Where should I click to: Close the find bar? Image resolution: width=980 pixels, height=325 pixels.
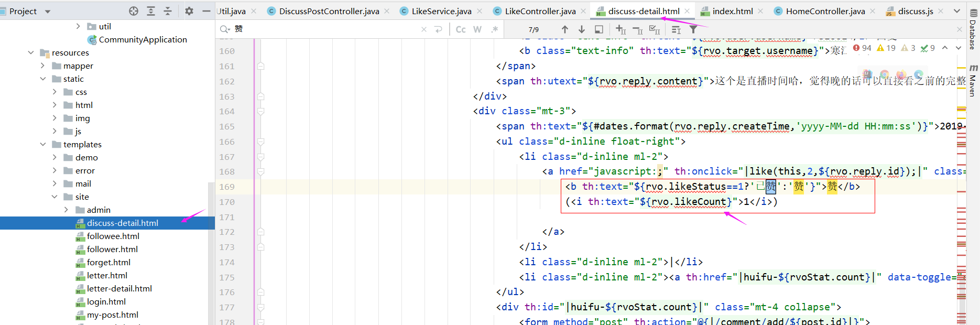960,29
